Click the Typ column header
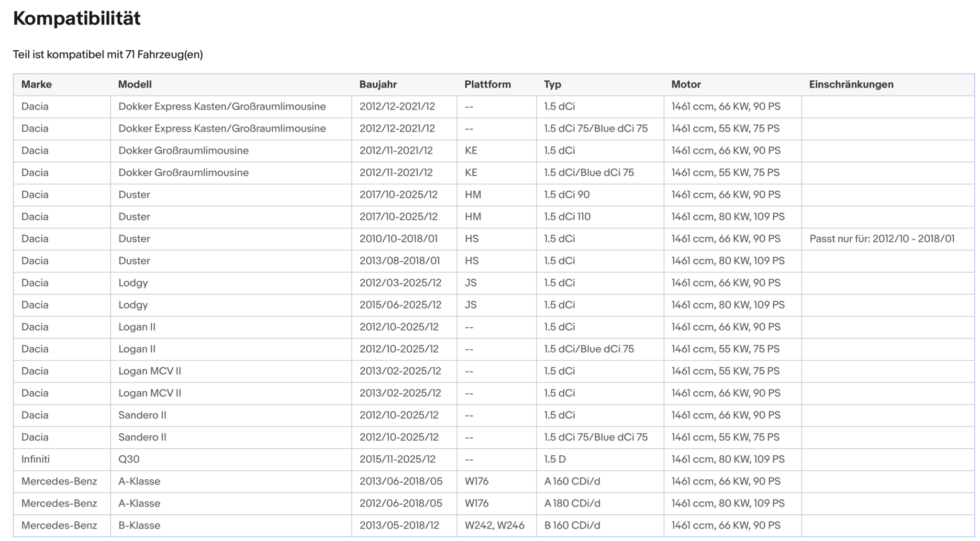Screen dimensions: 980x541 pos(552,84)
